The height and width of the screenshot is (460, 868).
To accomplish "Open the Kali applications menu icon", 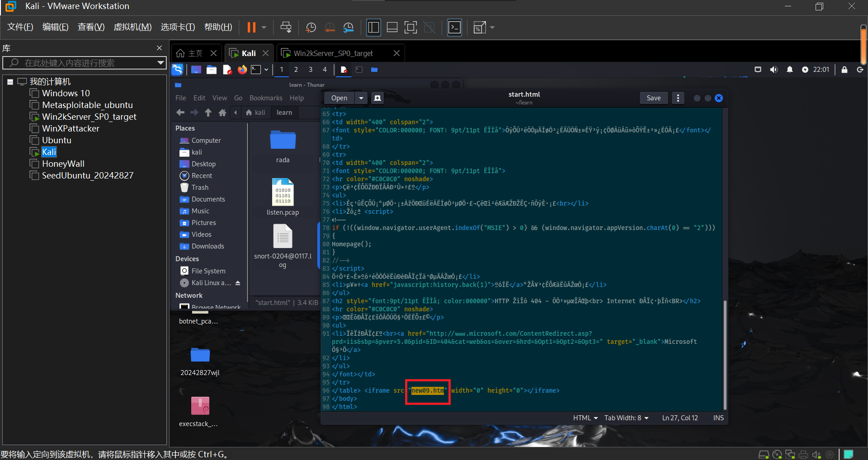I will point(177,70).
